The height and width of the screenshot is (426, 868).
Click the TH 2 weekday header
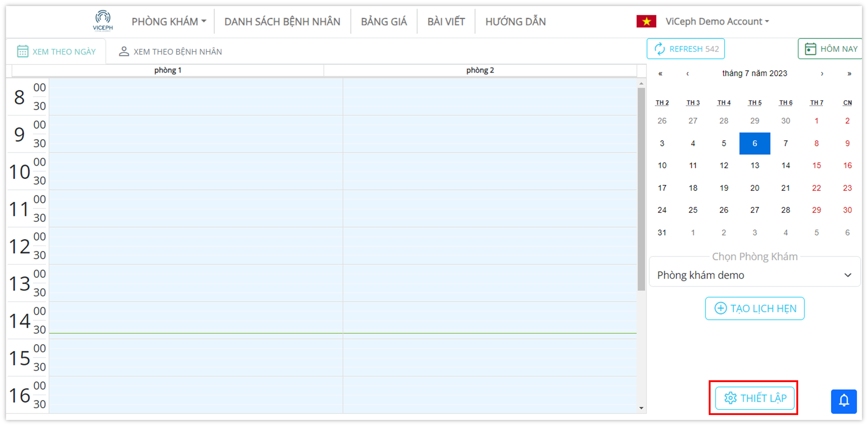tap(662, 103)
